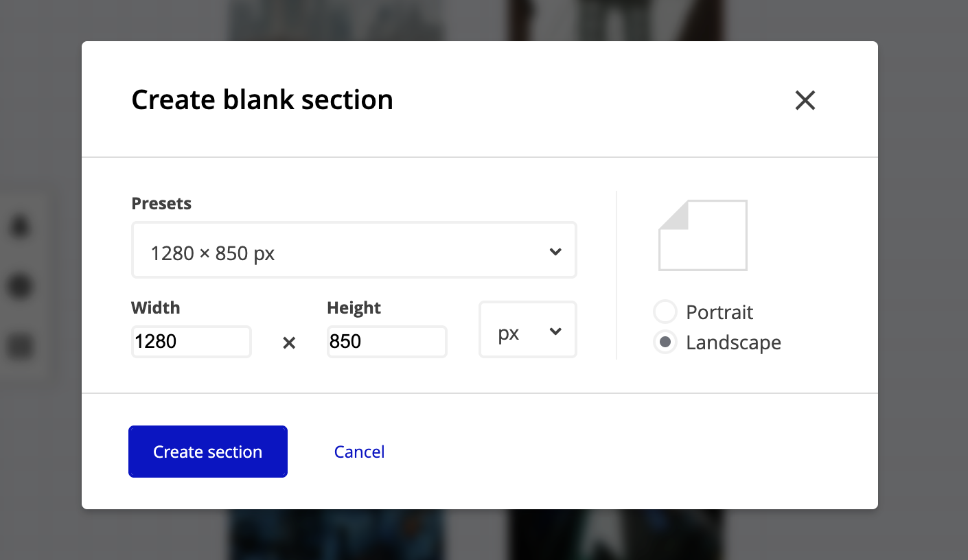This screenshot has width=968, height=560.
Task: Click the × dimension separator icon
Action: (288, 342)
